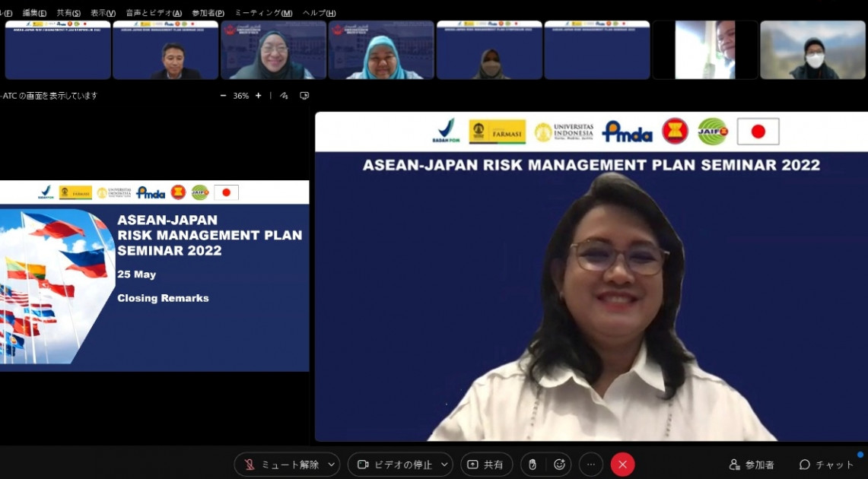
Task: Click the shared screen options icon
Action: point(304,96)
